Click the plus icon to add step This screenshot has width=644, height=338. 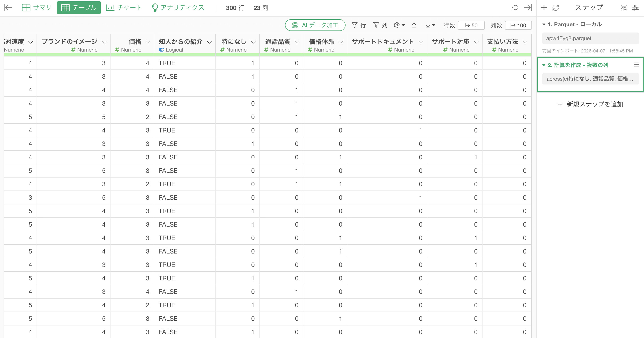tap(544, 7)
